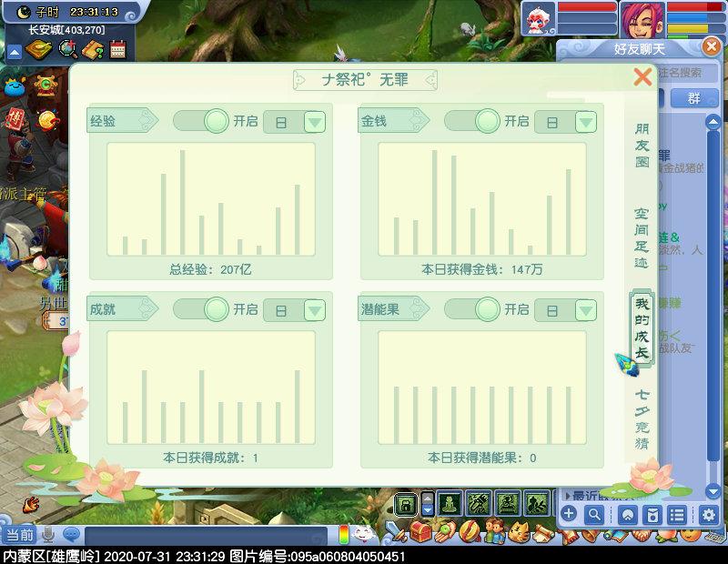
Task: Click the signal strength color indicator
Action: (344, 534)
